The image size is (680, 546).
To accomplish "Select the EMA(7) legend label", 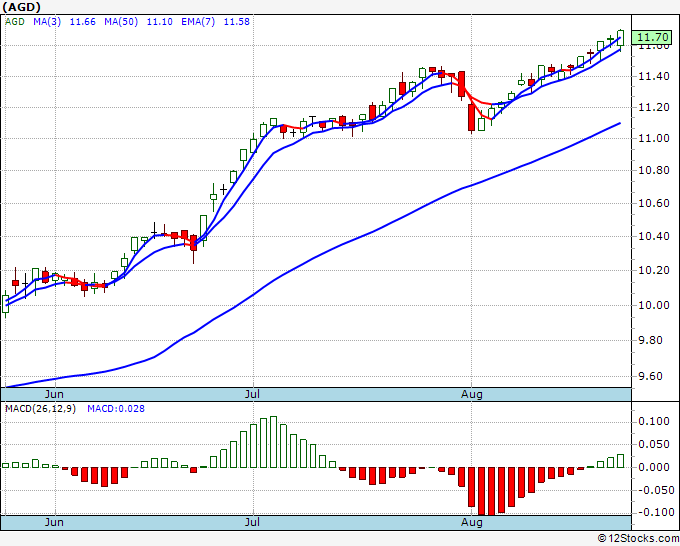I will coord(198,22).
